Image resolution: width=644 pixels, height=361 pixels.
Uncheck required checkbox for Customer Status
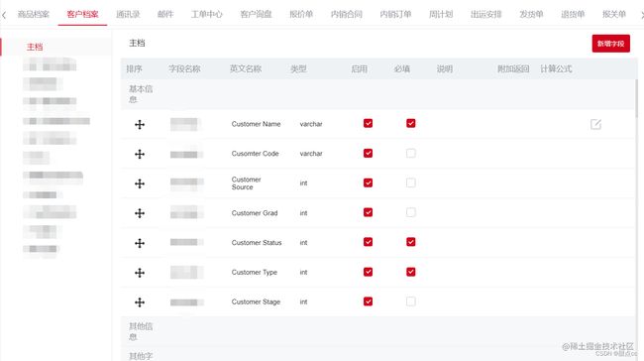pos(411,242)
